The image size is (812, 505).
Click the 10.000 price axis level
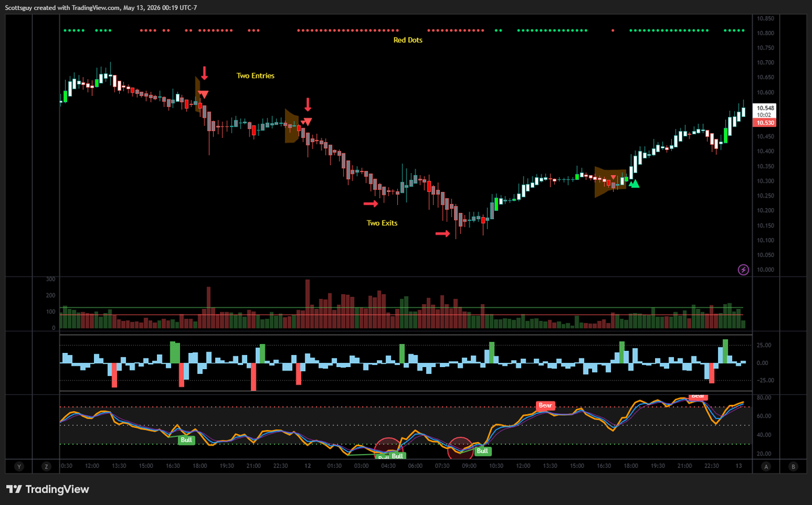(765, 270)
